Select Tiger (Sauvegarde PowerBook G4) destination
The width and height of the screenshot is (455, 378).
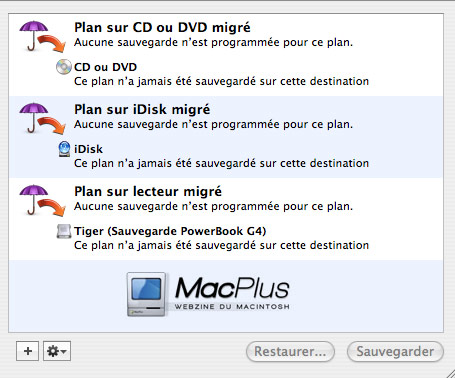(x=170, y=231)
